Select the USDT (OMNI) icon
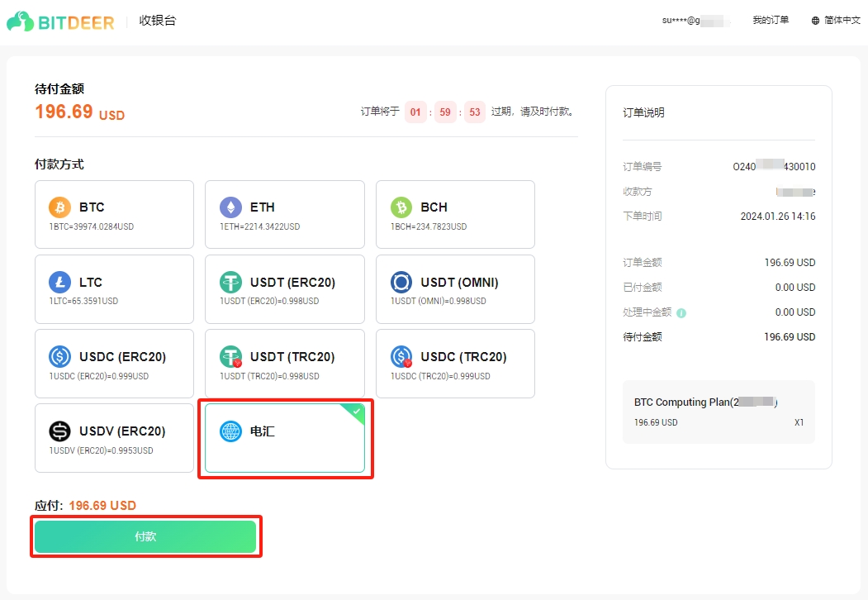Viewport: 868px width, 600px height. point(401,282)
